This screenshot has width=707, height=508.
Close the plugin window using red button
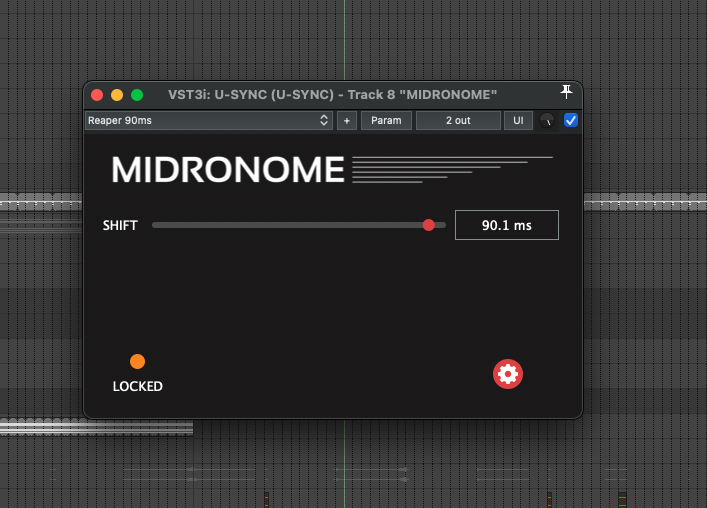point(97,95)
